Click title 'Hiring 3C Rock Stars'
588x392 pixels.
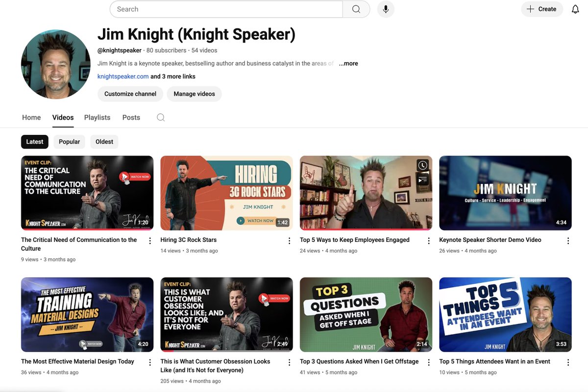188,240
